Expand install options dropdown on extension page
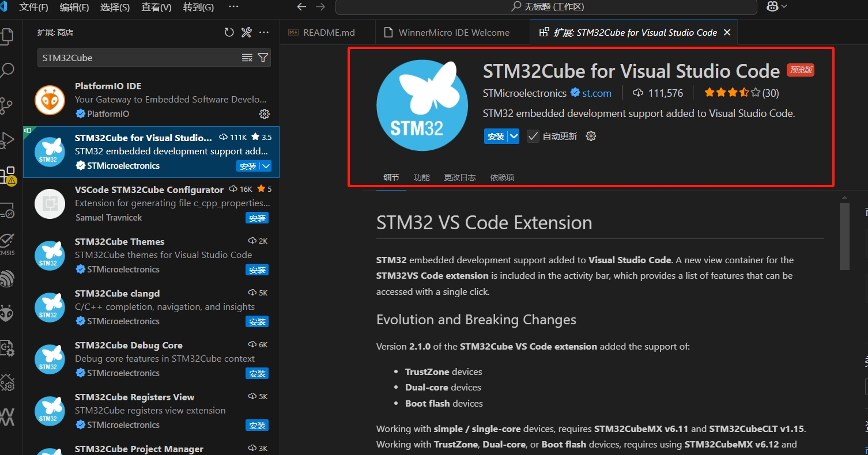868x455 pixels. tap(514, 136)
